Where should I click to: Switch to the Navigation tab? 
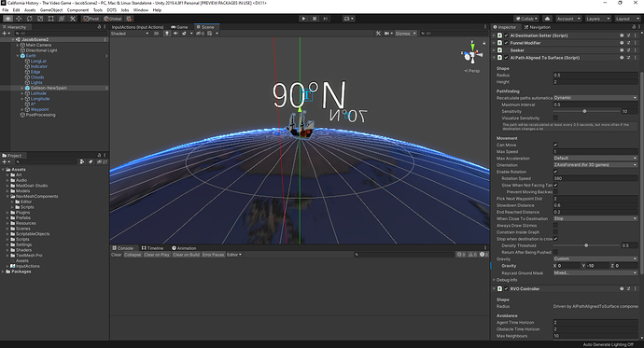538,27
